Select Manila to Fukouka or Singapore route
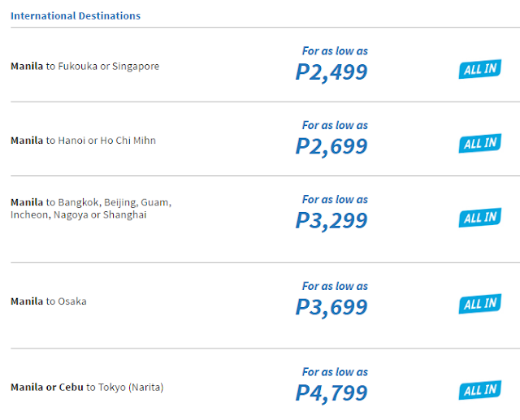The image size is (520, 420). coord(84,67)
